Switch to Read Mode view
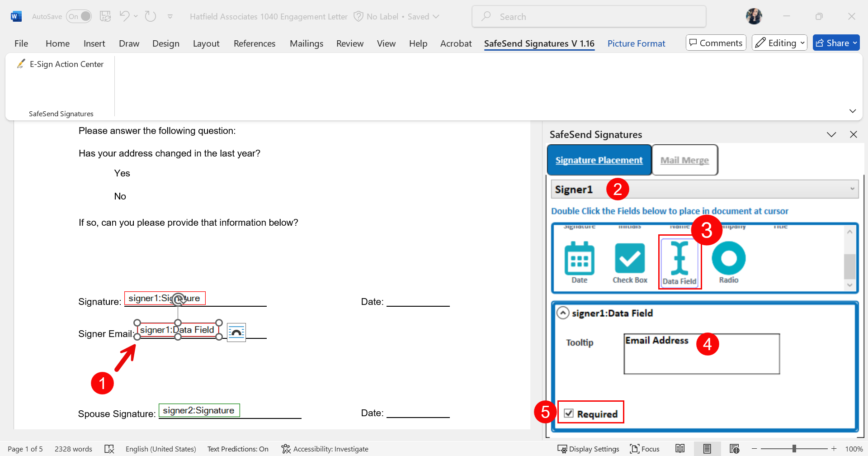 [x=680, y=449]
